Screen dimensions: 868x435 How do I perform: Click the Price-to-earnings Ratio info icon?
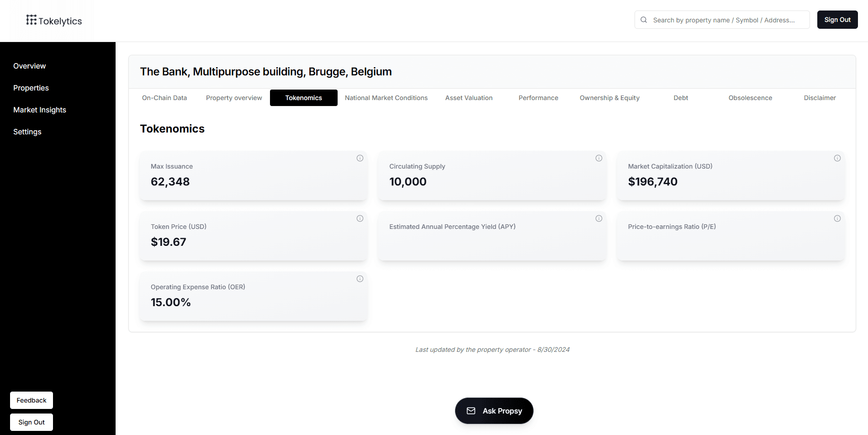point(837,218)
